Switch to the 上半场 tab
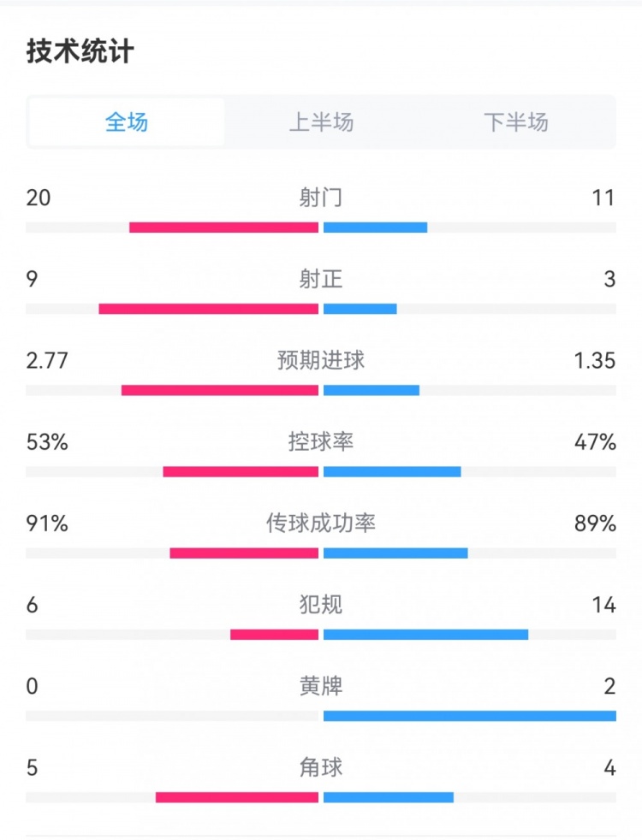Screen dimensions: 642x840 tap(321, 122)
